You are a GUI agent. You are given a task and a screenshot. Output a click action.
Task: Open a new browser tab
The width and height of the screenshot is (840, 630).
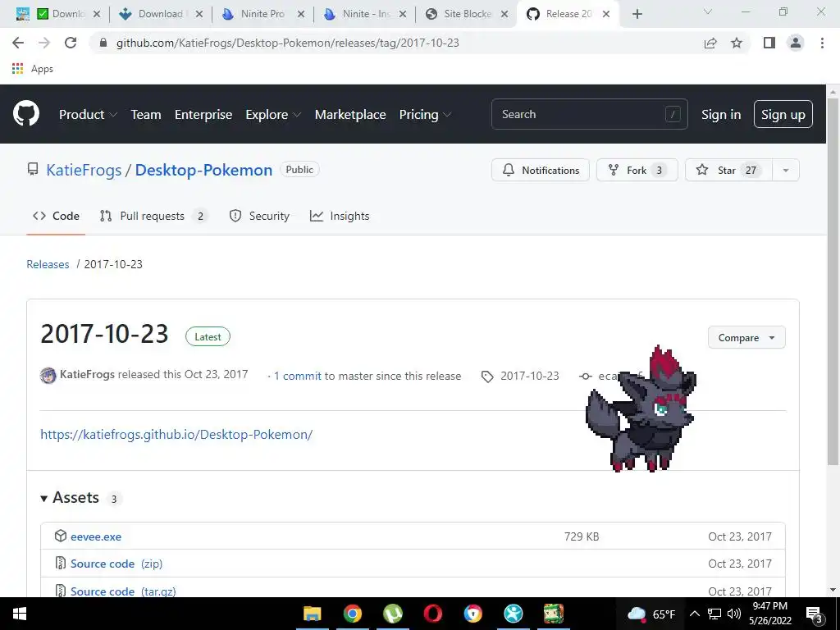coord(637,14)
